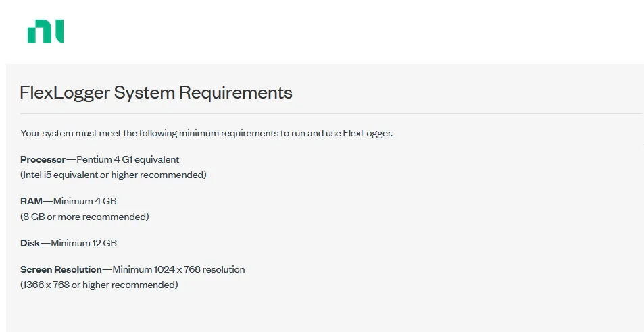Select the bold RAM label

click(31, 201)
